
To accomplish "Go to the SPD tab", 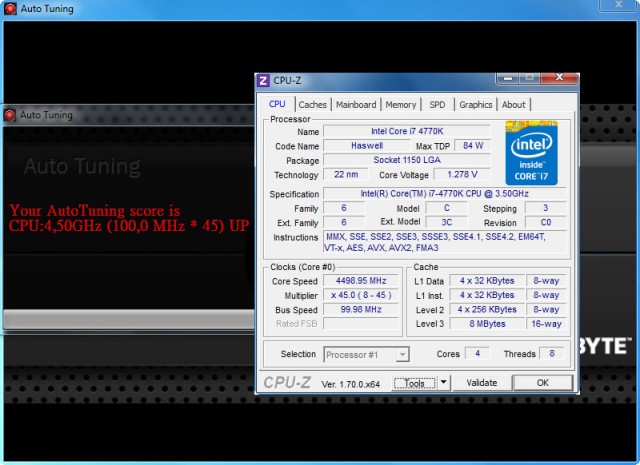I will pyautogui.click(x=437, y=105).
